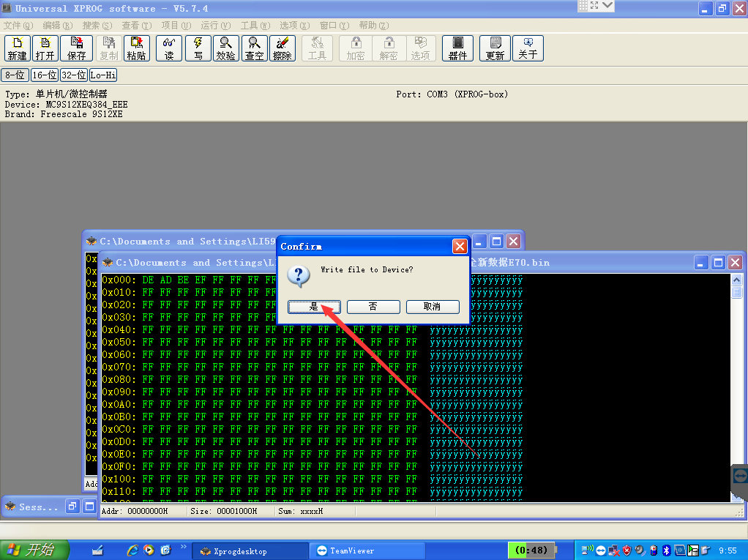
Task: Click the 擦除 (Erase) toolbar icon
Action: tap(283, 48)
